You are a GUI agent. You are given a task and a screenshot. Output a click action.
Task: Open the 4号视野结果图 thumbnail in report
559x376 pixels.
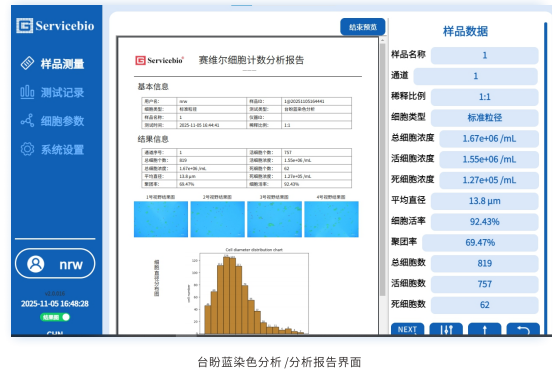(331, 219)
